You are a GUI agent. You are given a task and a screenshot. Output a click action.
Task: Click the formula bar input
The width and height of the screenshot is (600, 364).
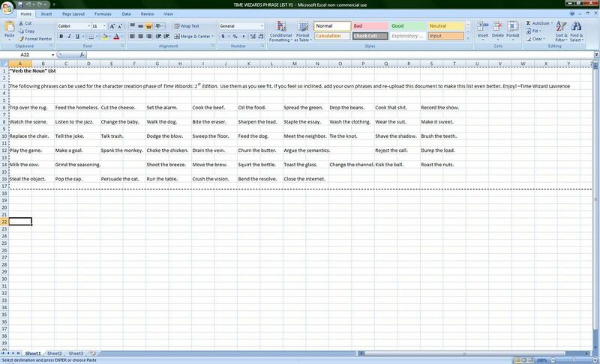[x=340, y=55]
